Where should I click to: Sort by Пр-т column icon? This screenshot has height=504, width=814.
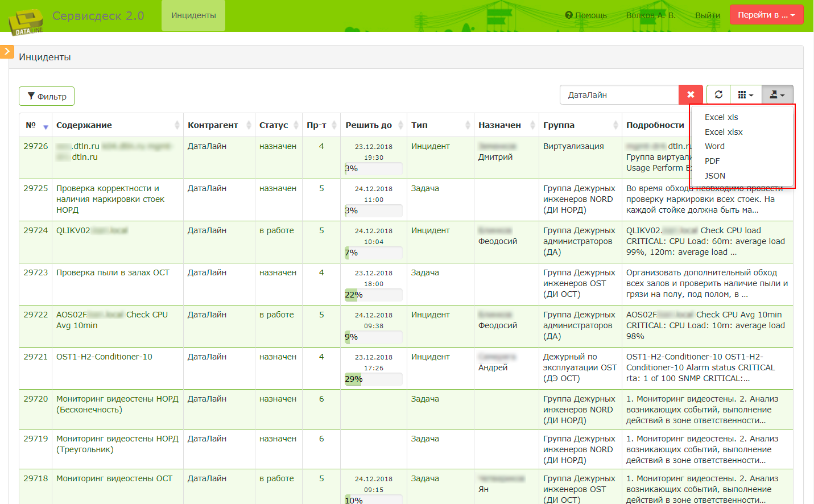(x=334, y=125)
